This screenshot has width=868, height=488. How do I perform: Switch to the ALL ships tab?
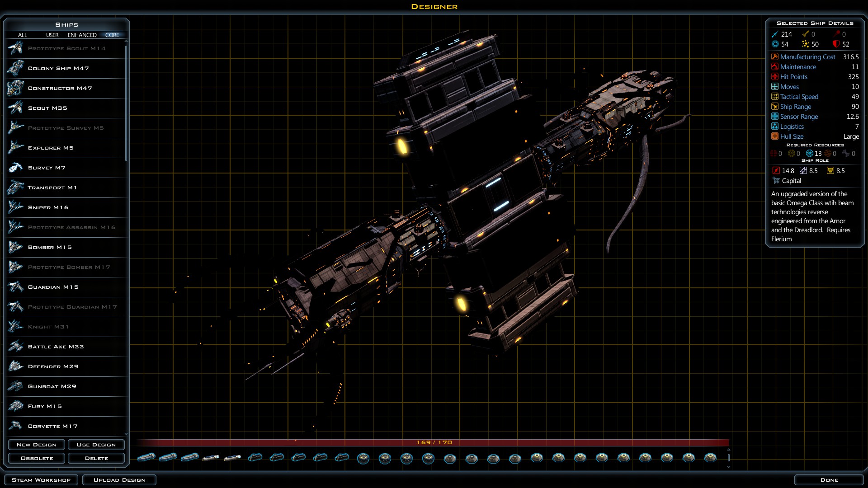point(23,35)
